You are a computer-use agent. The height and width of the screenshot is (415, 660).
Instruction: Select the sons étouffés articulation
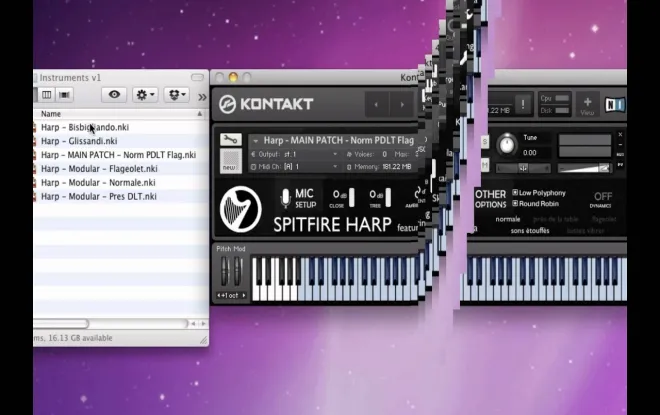coord(530,231)
